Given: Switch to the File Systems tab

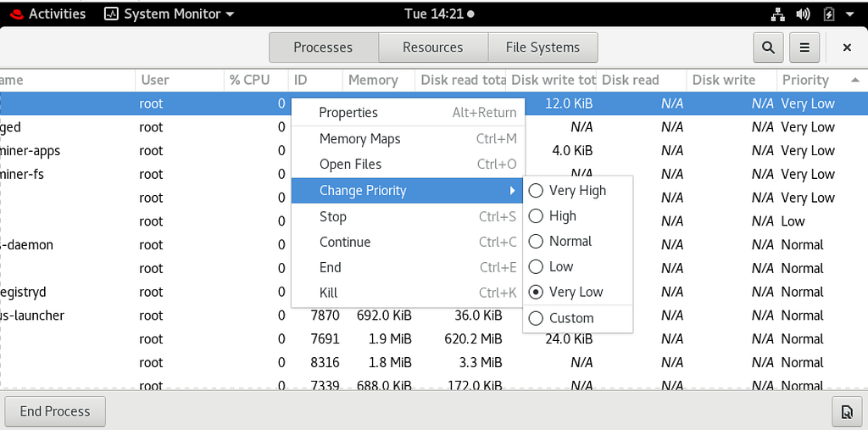Looking at the screenshot, I should click(x=542, y=47).
